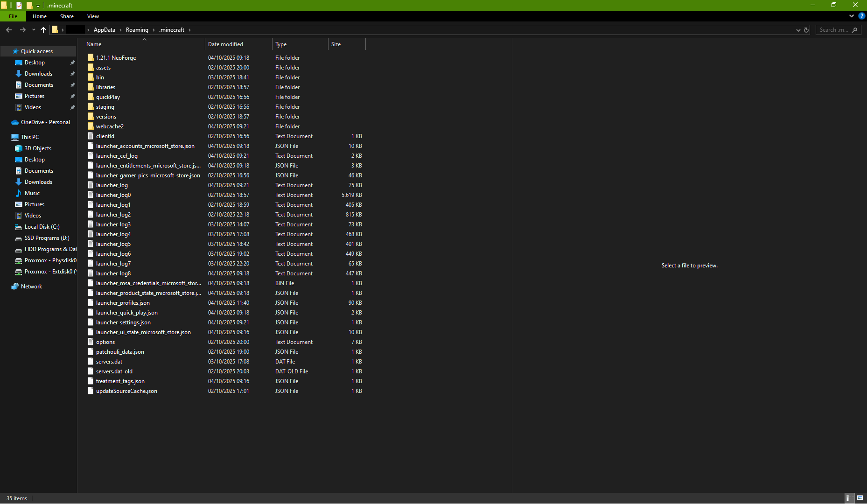
Task: Open the recent locations dropdown arrow
Action: point(34,30)
